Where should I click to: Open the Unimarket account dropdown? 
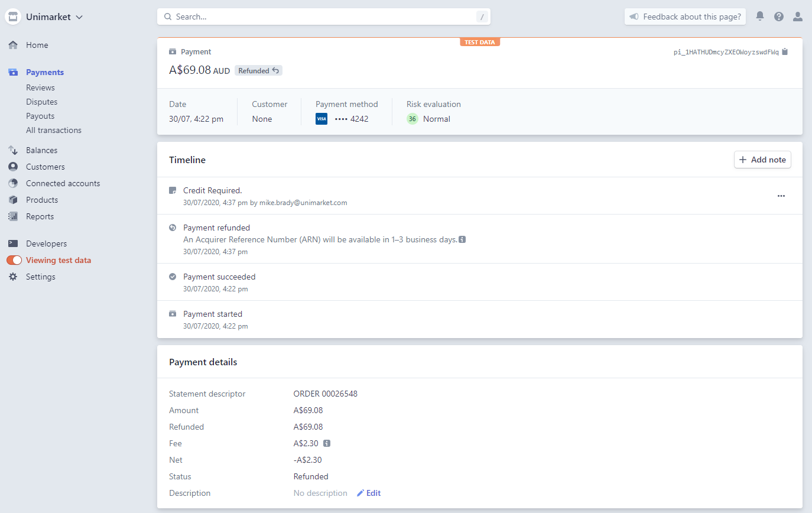54,17
